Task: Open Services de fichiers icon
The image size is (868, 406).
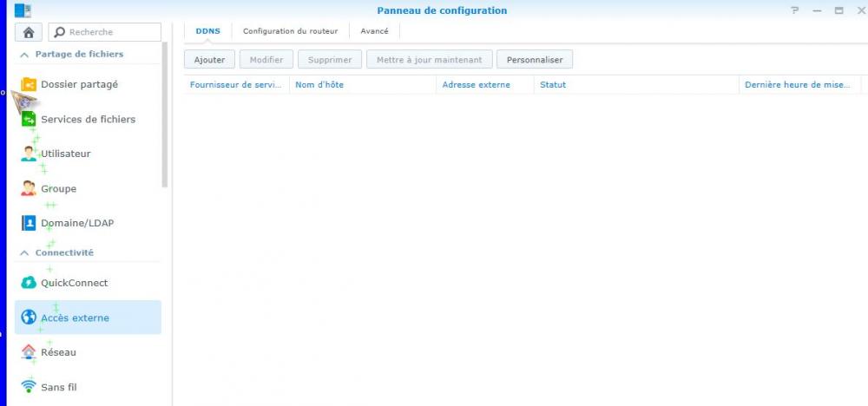Action: point(29,119)
